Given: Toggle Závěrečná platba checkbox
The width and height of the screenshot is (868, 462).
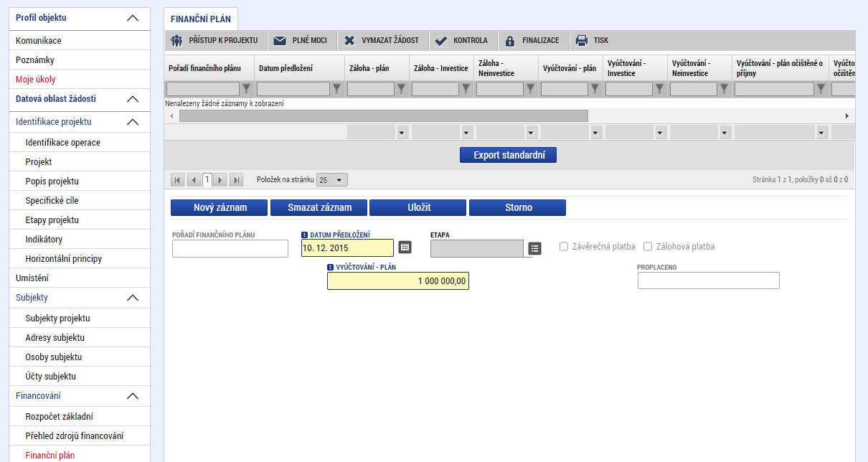Looking at the screenshot, I should click(x=564, y=247).
